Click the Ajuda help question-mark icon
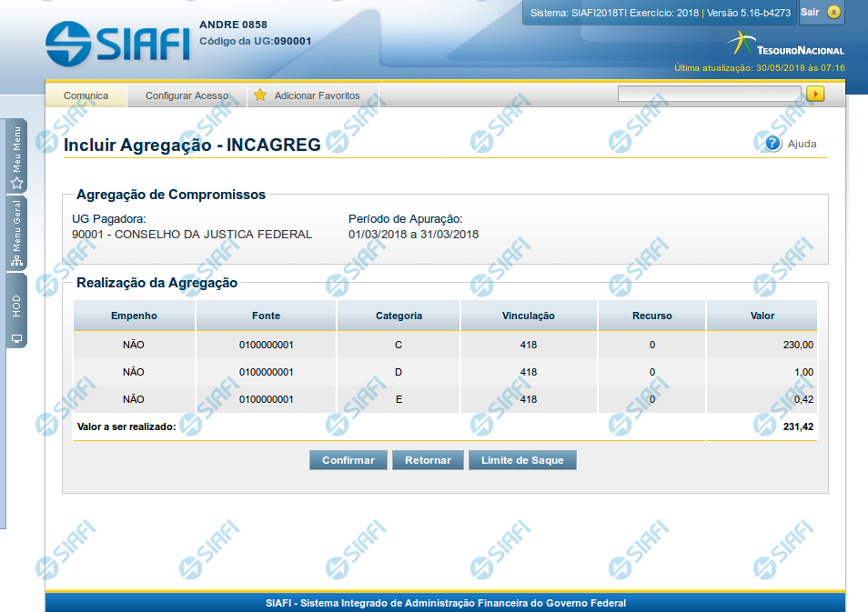868x612 pixels. click(773, 143)
